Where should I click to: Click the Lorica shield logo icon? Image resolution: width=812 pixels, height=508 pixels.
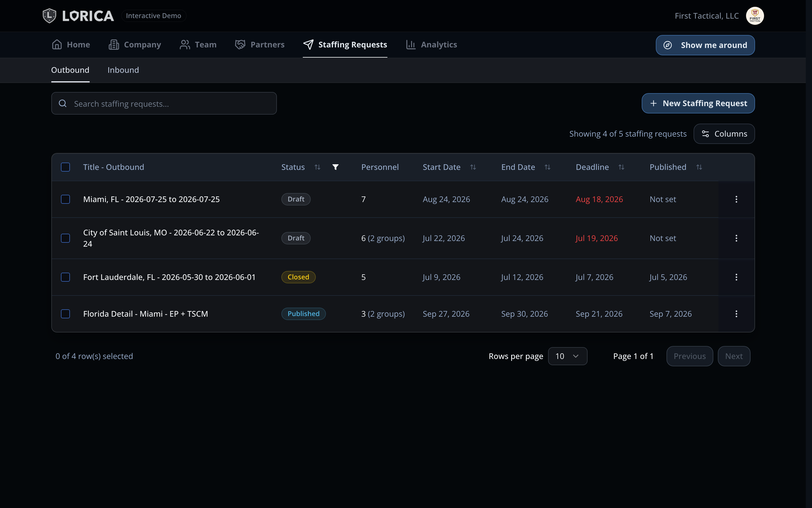pos(49,16)
